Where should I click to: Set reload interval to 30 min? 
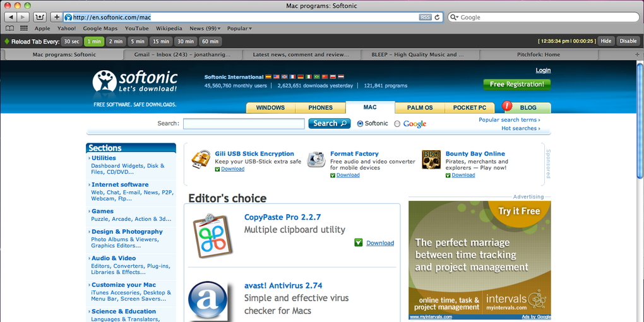click(x=185, y=41)
